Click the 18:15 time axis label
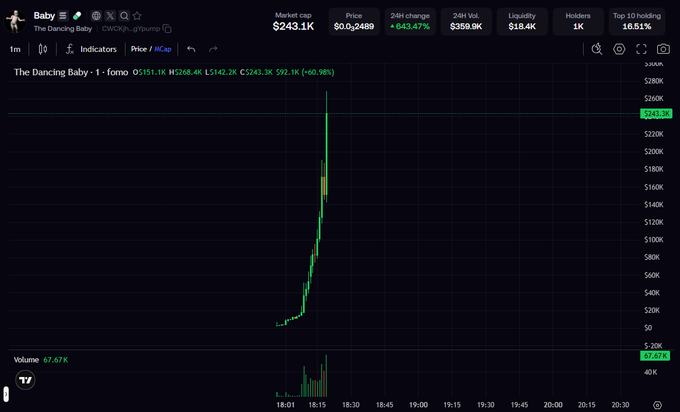This screenshot has height=412, width=680. [317, 405]
